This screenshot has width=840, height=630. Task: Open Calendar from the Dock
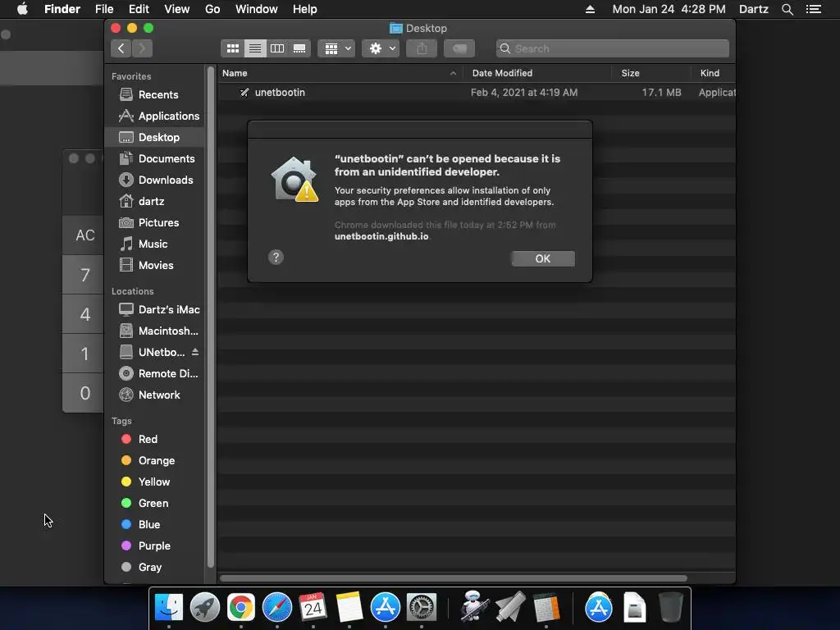(x=313, y=608)
